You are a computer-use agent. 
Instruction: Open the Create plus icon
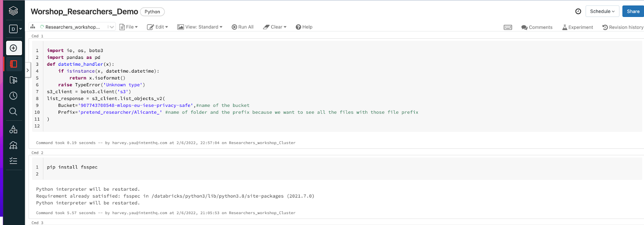point(13,48)
